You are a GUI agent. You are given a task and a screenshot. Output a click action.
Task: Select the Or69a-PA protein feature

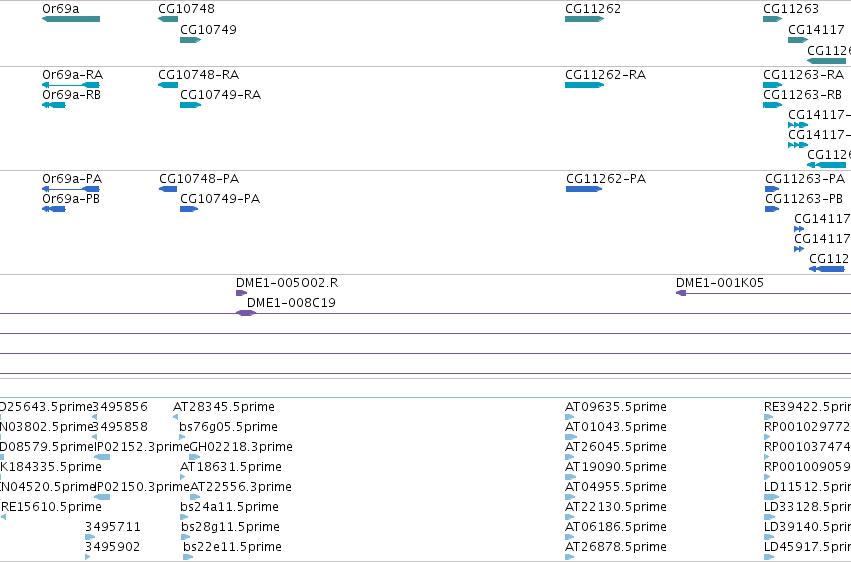tap(71, 189)
